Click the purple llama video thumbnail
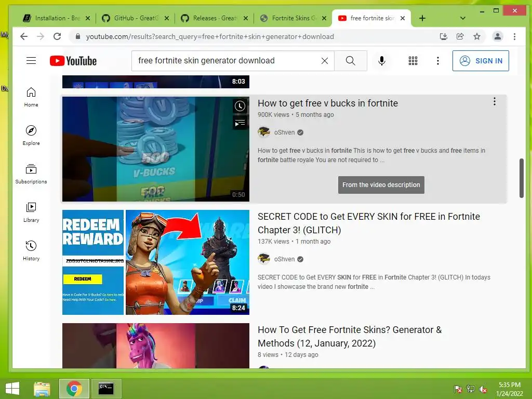The image size is (532, 399). [x=156, y=345]
